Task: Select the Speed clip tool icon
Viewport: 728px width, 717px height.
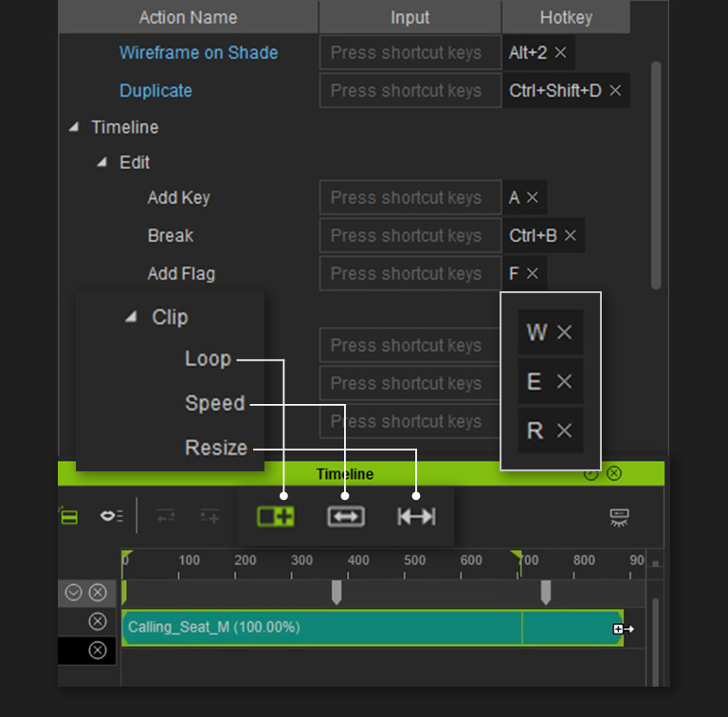Action: [x=345, y=517]
